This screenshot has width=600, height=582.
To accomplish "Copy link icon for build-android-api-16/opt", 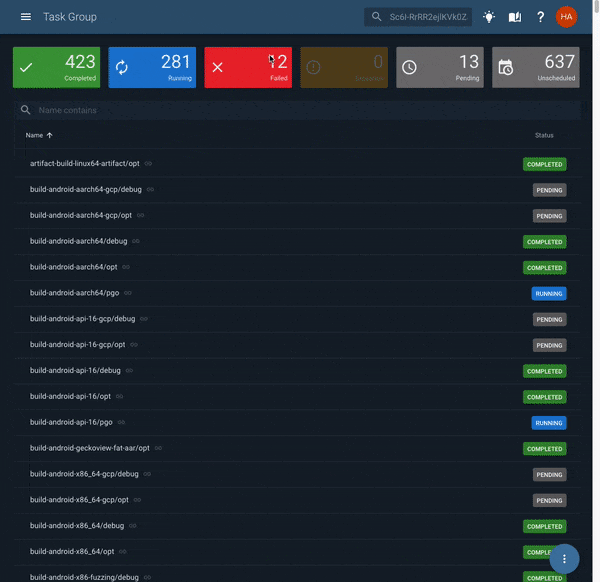I will point(119,396).
